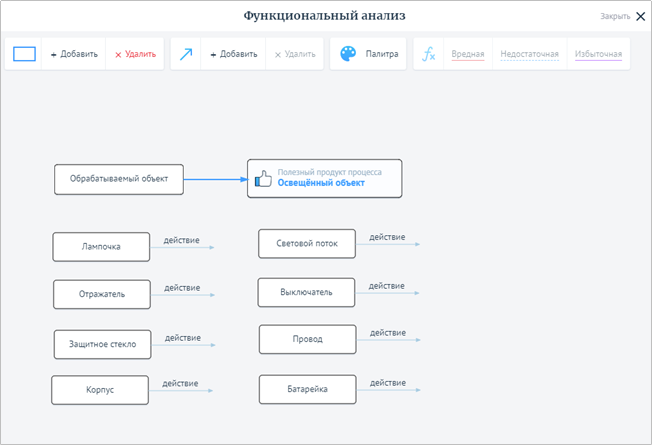This screenshot has width=652, height=445.
Task: Select the Батарейка component block
Action: (307, 389)
